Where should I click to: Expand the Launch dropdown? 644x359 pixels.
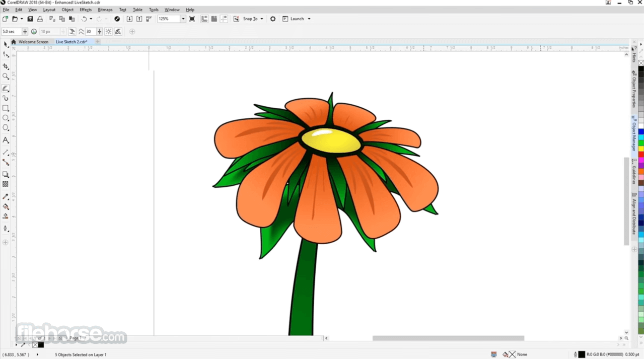309,19
